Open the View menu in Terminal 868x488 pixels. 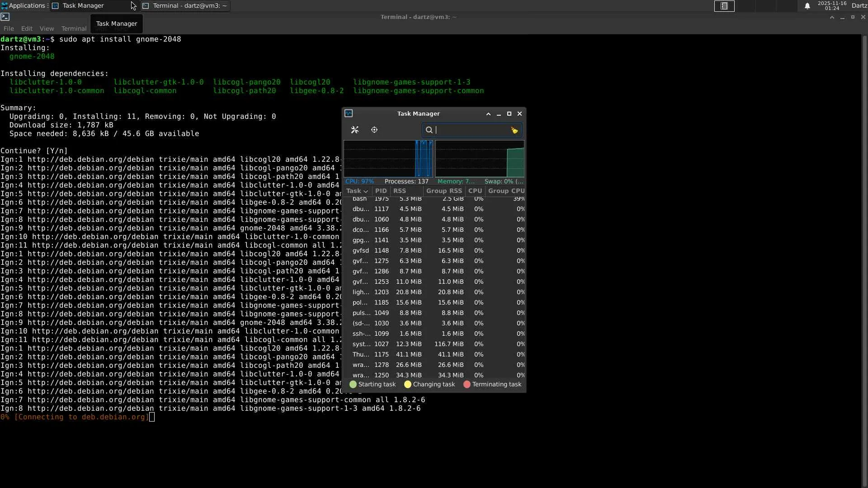point(47,28)
